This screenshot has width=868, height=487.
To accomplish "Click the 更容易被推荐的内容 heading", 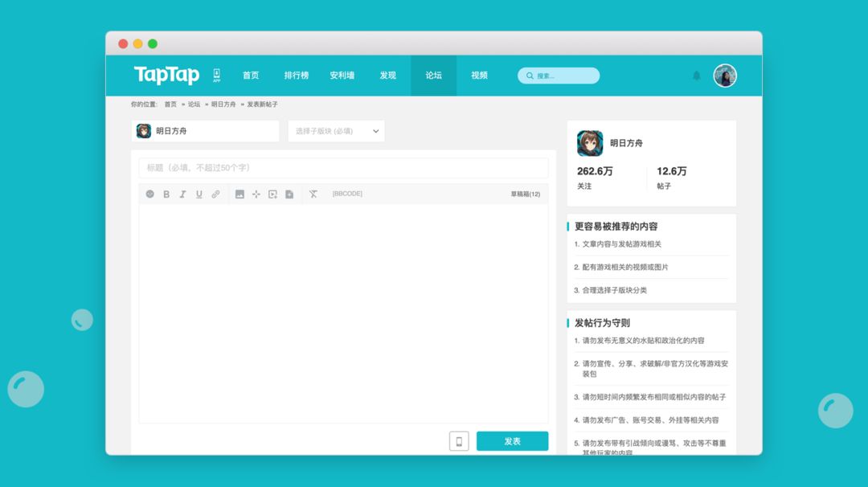I will (616, 227).
